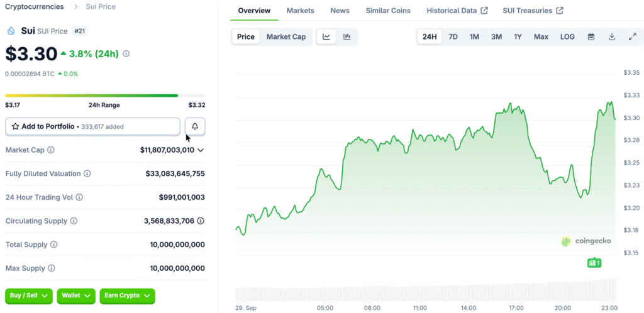Click the Circulating Supply info icon
The image size is (644, 313).
74,221
